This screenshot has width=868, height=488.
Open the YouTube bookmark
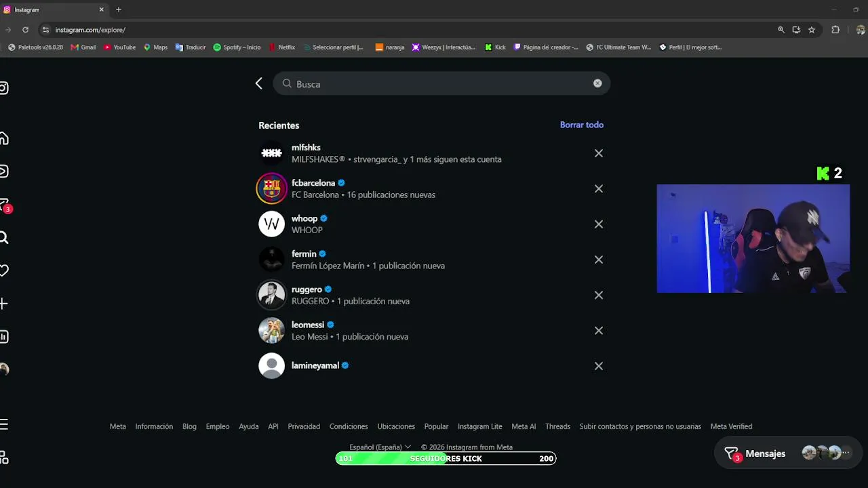(x=119, y=47)
